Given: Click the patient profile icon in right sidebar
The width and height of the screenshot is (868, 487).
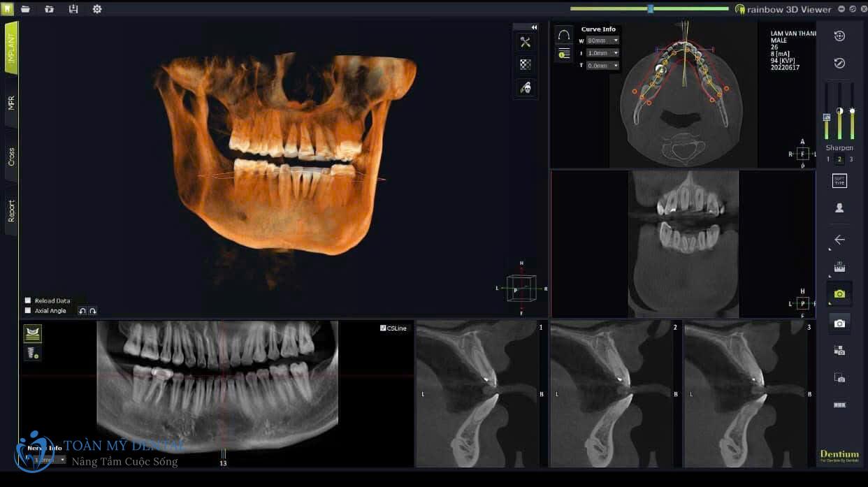Looking at the screenshot, I should (x=839, y=208).
